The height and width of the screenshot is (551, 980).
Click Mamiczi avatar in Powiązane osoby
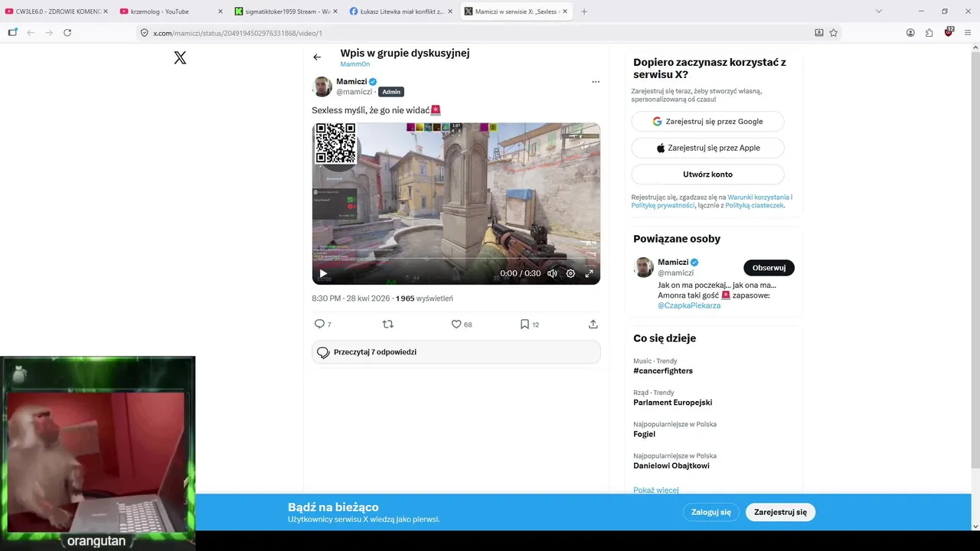(644, 267)
